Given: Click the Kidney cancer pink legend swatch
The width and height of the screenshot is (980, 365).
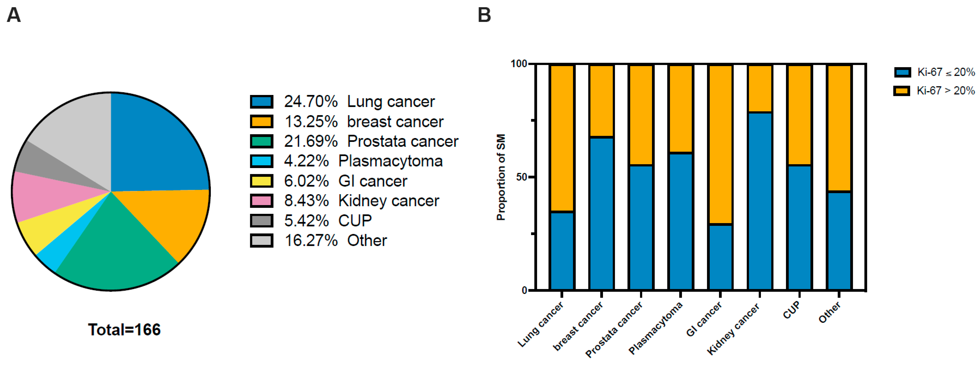Looking at the screenshot, I should point(261,201).
